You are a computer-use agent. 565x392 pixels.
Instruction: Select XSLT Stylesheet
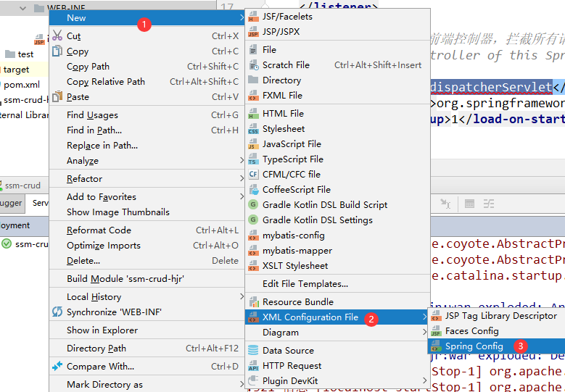click(x=338, y=266)
